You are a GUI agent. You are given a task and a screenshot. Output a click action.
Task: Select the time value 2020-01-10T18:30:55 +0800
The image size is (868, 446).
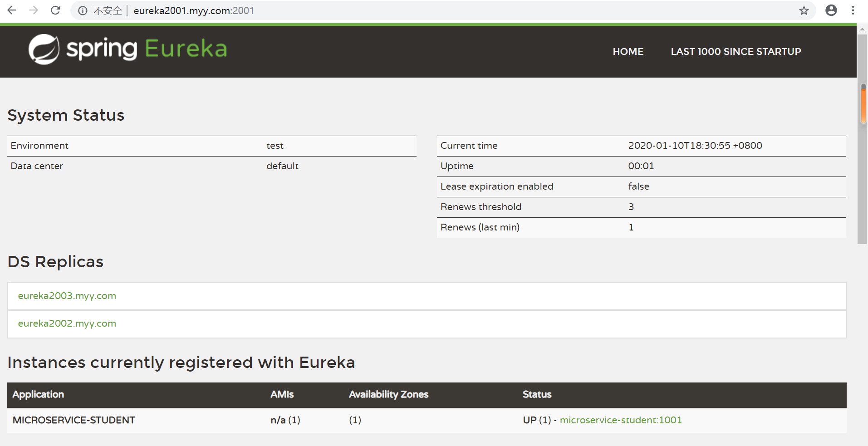click(x=695, y=146)
